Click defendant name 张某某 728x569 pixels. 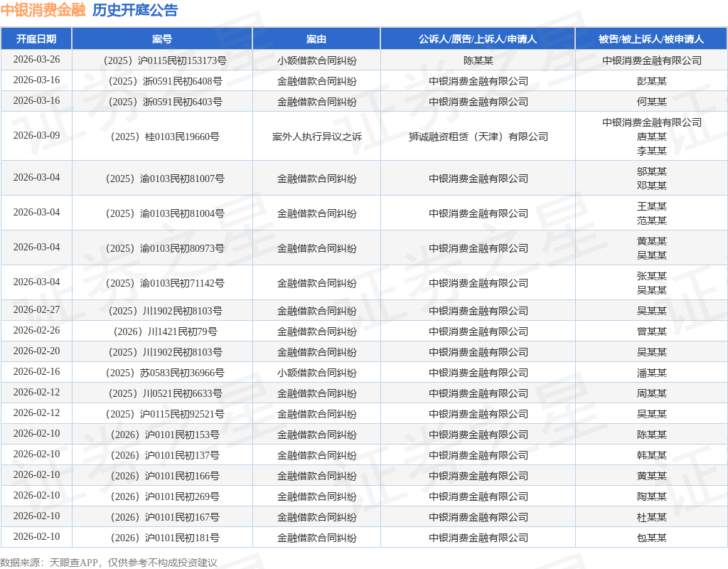(x=652, y=276)
